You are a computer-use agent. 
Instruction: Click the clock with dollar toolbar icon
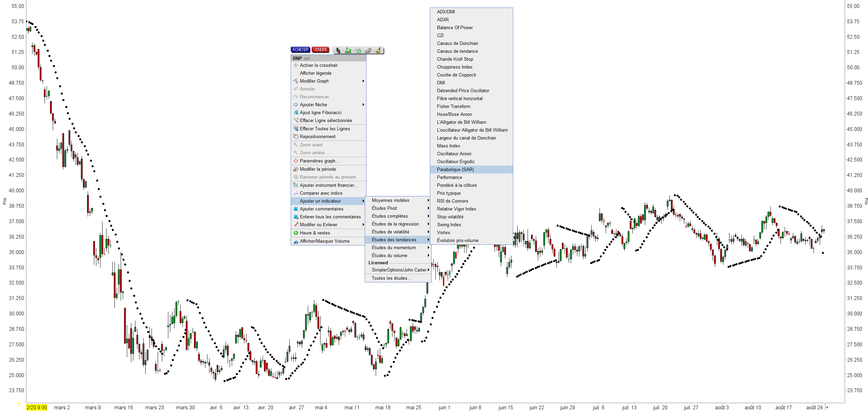click(x=358, y=50)
